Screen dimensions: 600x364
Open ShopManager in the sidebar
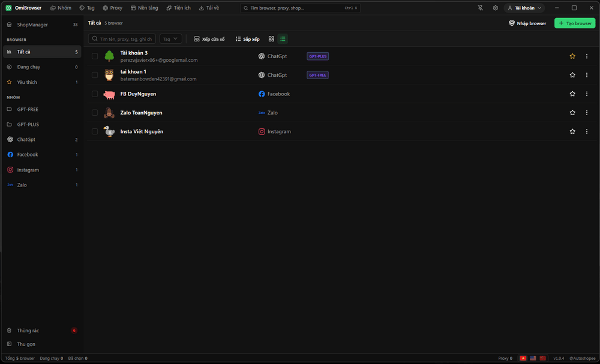[43, 25]
